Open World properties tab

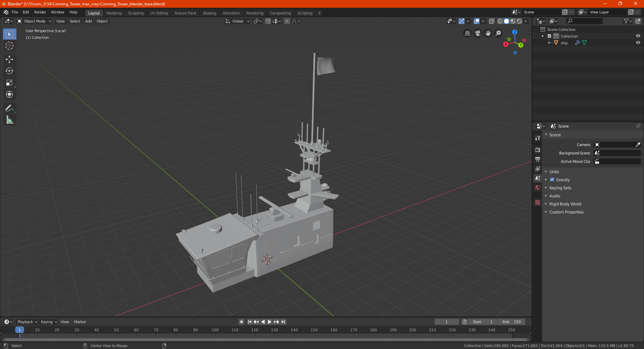tap(538, 188)
